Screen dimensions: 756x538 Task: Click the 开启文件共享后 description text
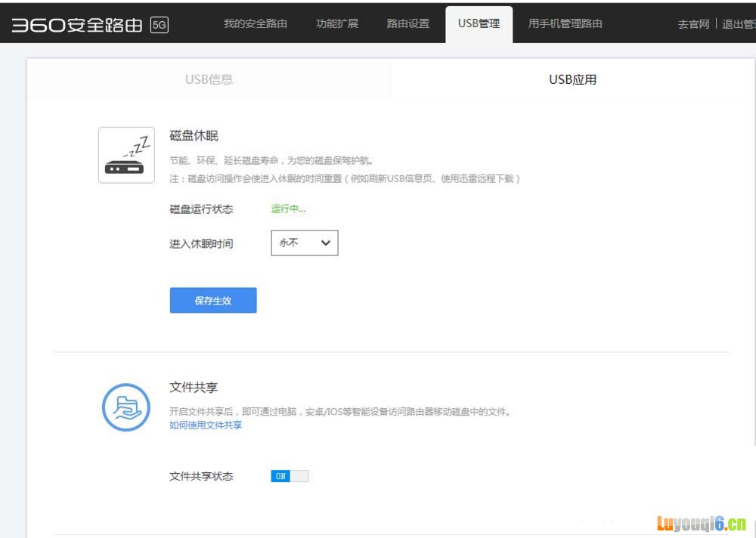(340, 412)
